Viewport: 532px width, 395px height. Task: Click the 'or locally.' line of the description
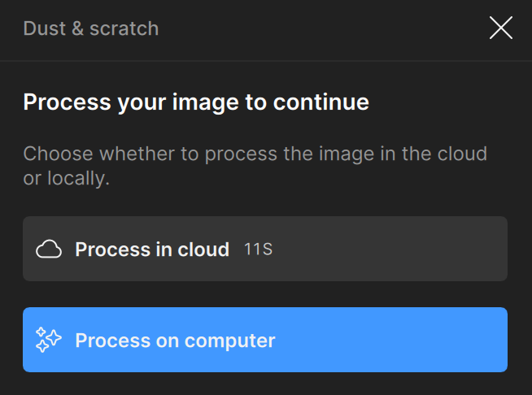point(66,179)
